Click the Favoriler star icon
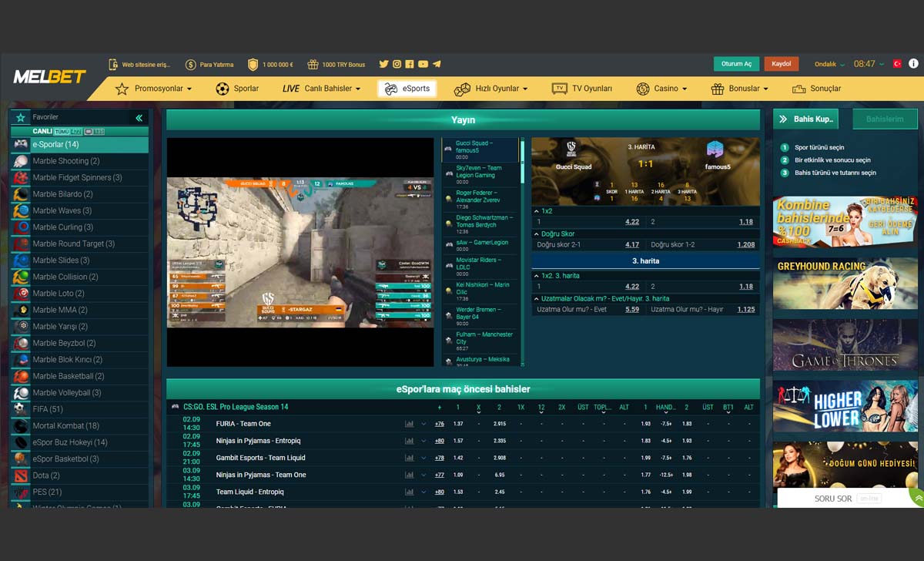 click(21, 118)
